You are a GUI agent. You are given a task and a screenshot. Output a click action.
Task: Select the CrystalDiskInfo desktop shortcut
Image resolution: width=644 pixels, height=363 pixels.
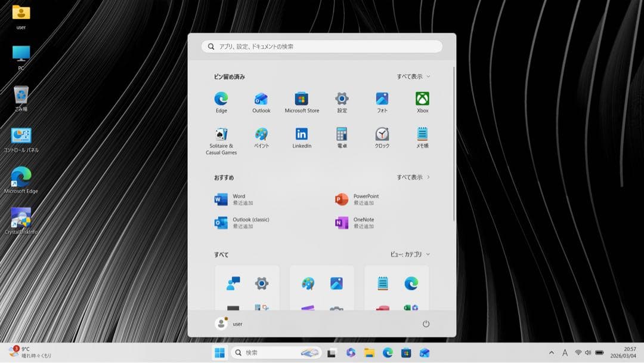[21, 221]
